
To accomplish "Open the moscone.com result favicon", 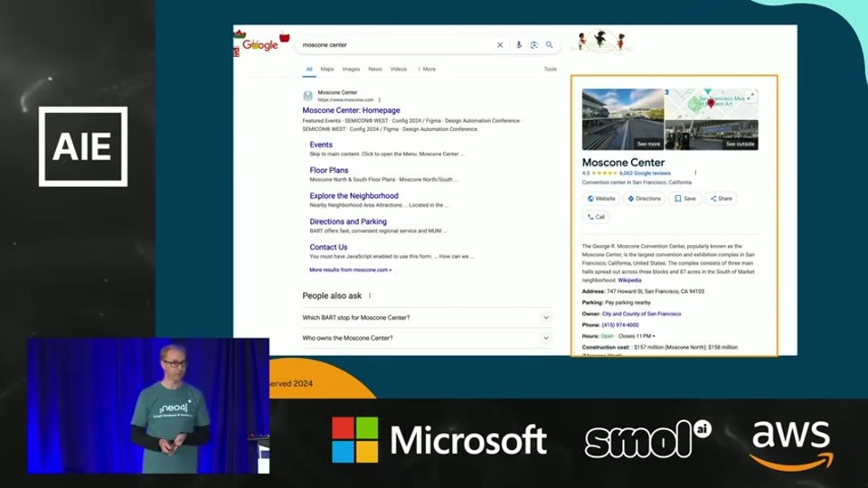I will (x=307, y=96).
